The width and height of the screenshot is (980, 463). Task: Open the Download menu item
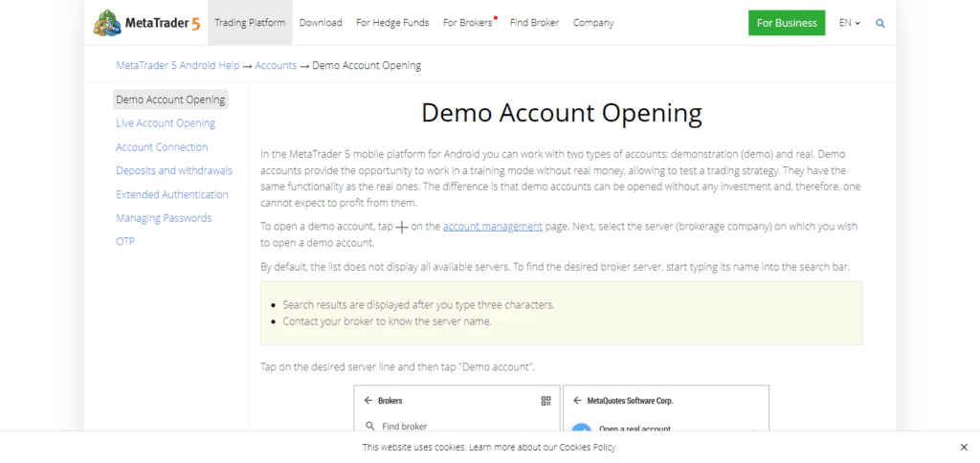(321, 23)
